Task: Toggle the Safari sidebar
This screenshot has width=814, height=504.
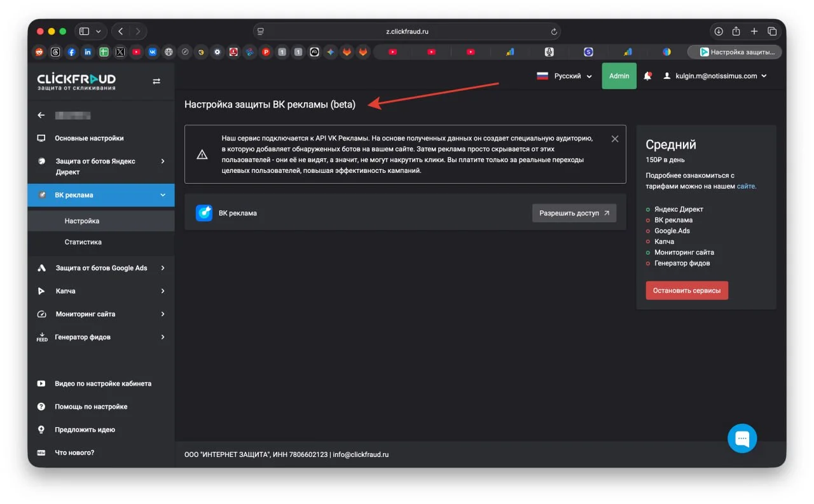Action: [x=85, y=31]
